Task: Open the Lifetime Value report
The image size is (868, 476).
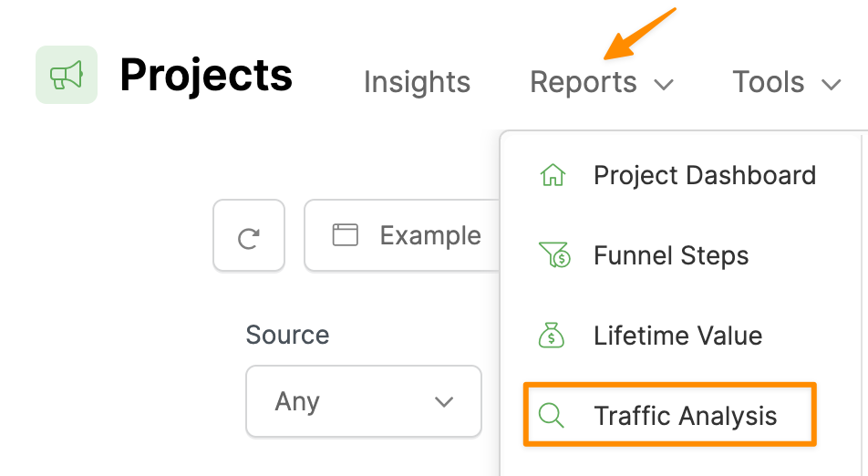Action: coord(677,336)
